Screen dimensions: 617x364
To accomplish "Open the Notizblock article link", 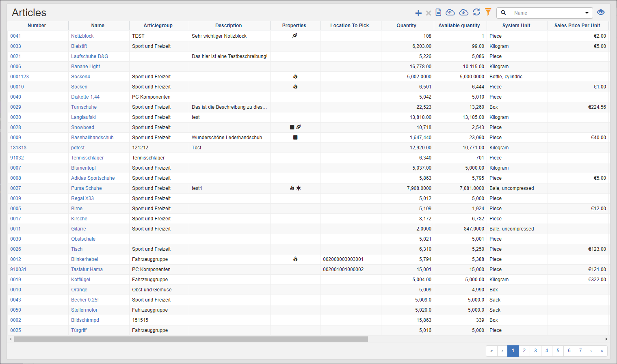I will pos(82,36).
